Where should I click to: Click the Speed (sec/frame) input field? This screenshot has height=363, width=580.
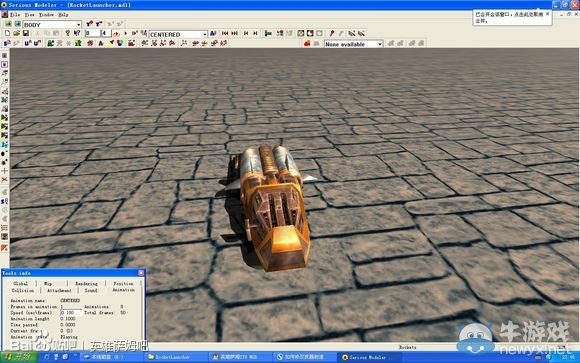pos(71,313)
